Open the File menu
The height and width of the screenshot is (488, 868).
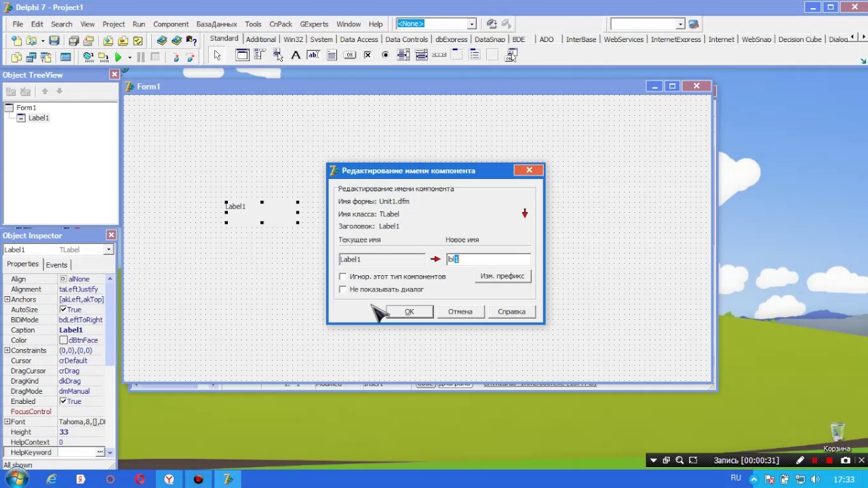click(18, 24)
